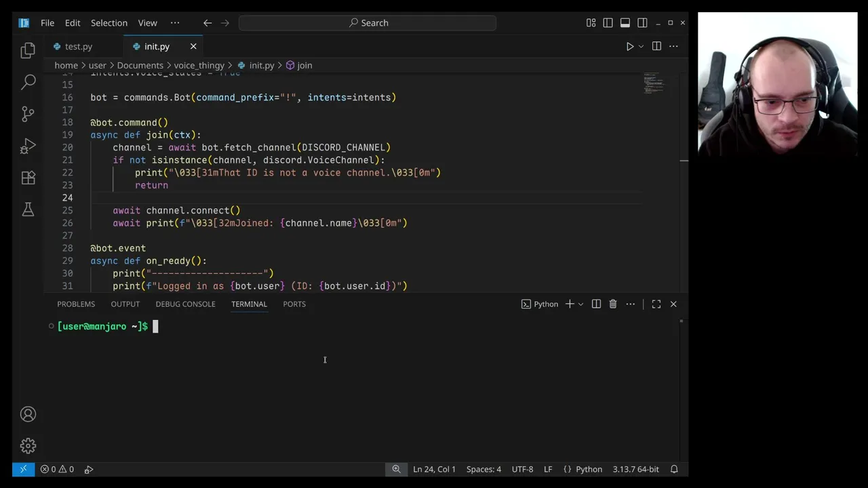Screen dimensions: 868x488
Task: Open errors and warnings status item
Action: pos(57,469)
